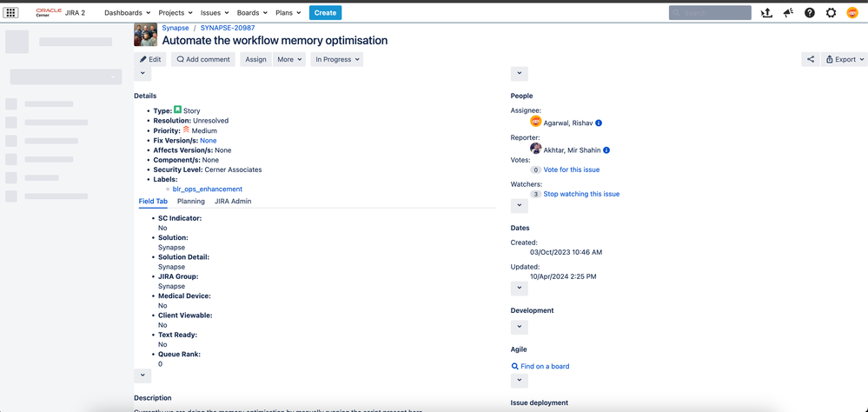Click the created date 03/Oct/2023 10:46 AM
Screen dimensions: 868x412
click(566, 252)
